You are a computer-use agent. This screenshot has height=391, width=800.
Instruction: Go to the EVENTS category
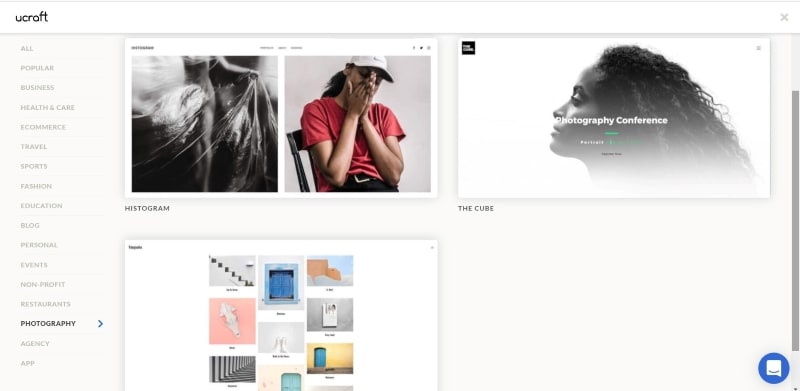34,265
